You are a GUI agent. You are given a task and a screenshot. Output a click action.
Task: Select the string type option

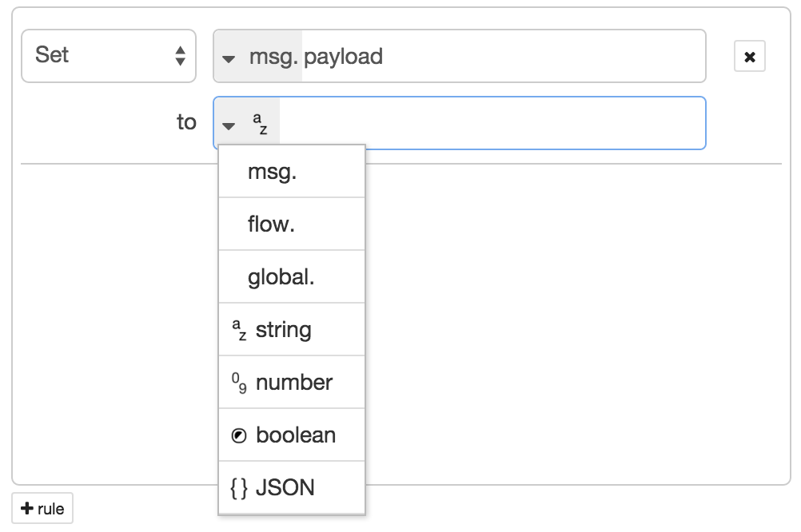coord(292,330)
